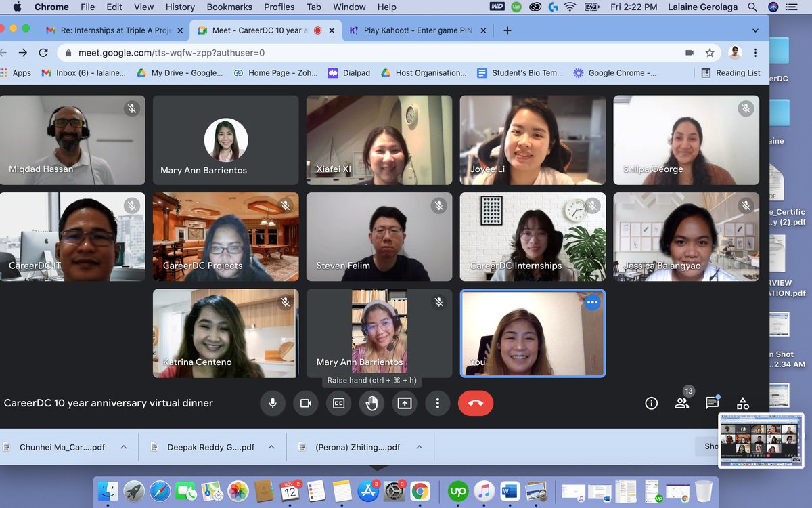Open Launchpad from the Dock
The width and height of the screenshot is (812, 508).
[134, 491]
